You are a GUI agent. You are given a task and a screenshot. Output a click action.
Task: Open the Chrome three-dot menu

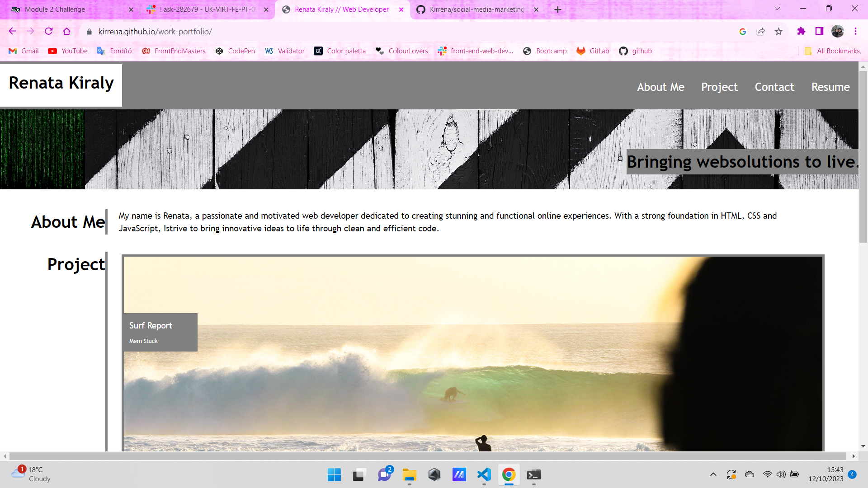pyautogui.click(x=855, y=31)
